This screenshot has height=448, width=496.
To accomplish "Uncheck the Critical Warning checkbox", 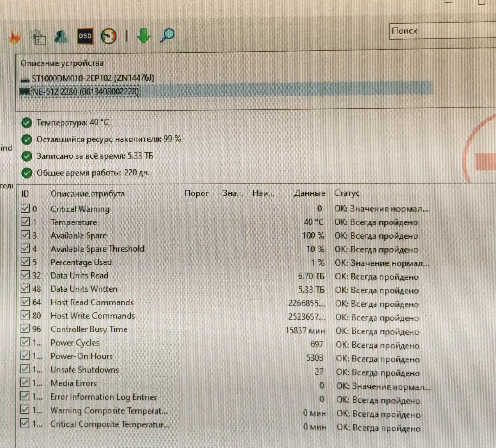I will tap(25, 209).
